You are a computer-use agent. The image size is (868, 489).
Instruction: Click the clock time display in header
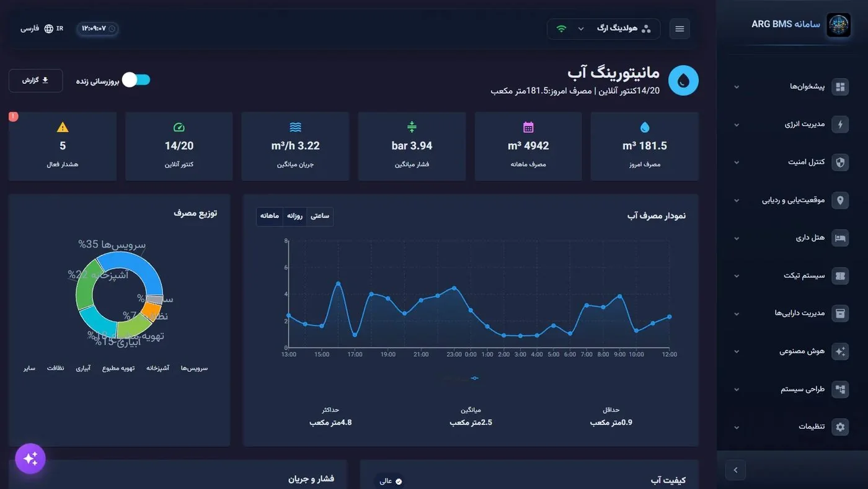tap(98, 29)
